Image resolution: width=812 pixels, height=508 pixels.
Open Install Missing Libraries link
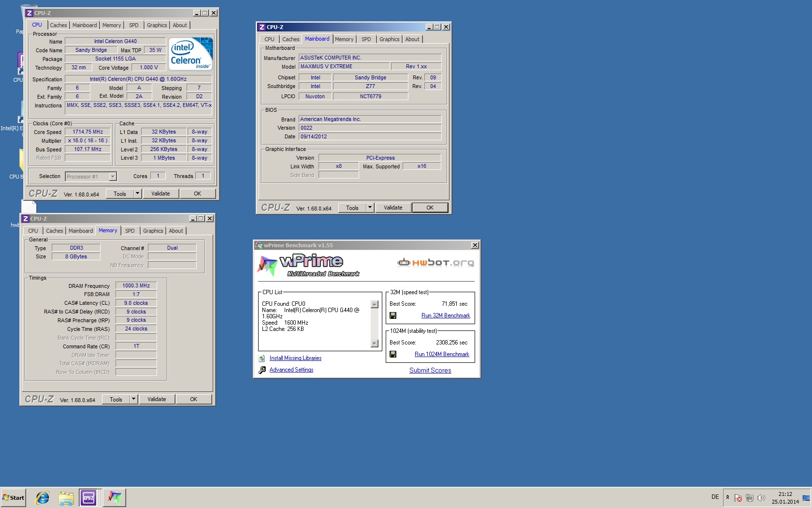coord(295,359)
